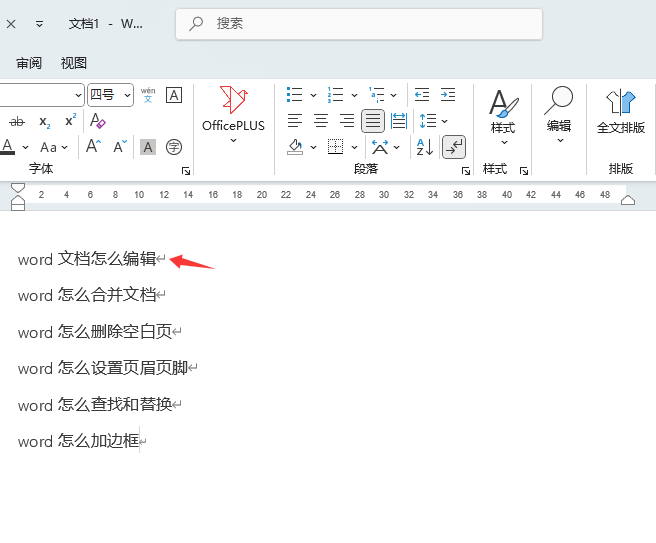
Task: Toggle character shading
Action: pyautogui.click(x=148, y=147)
